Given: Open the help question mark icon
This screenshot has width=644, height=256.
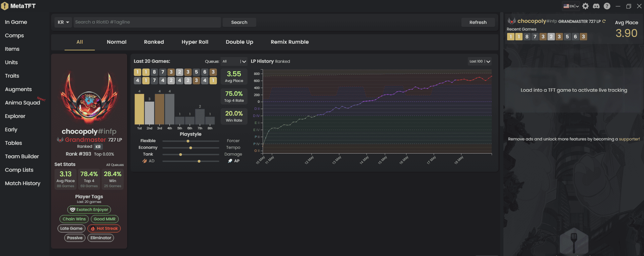Looking at the screenshot, I should click(607, 6).
